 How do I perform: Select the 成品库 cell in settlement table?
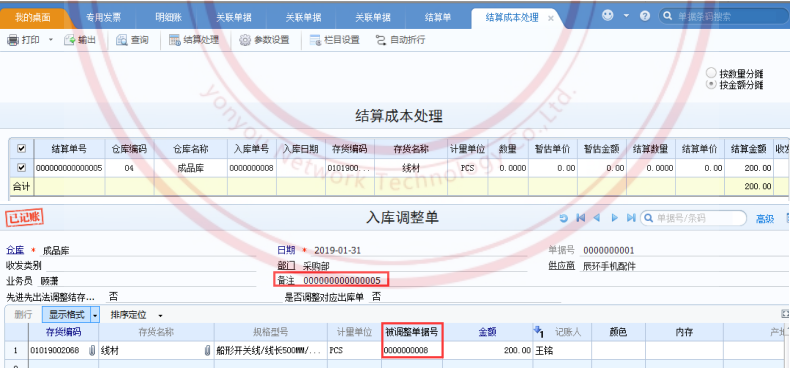(190, 168)
